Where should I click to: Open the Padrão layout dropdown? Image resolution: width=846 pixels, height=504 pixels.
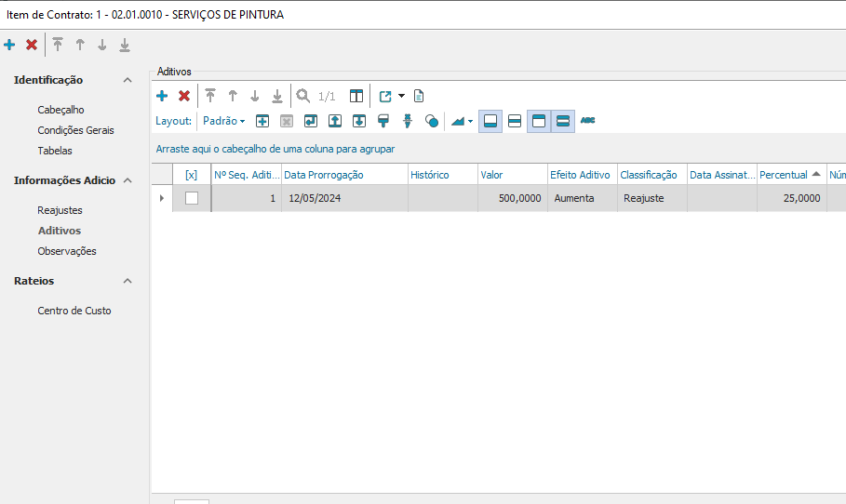[224, 121]
